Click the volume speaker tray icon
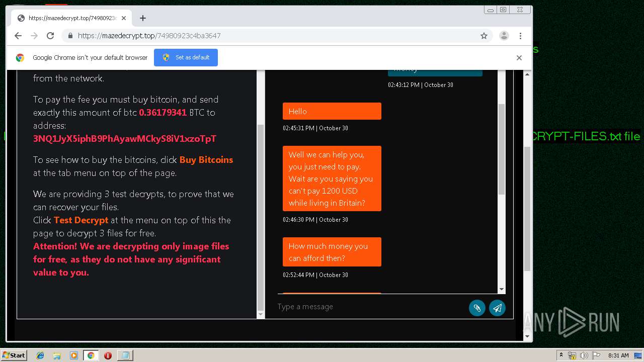The height and width of the screenshot is (362, 644). [x=584, y=355]
